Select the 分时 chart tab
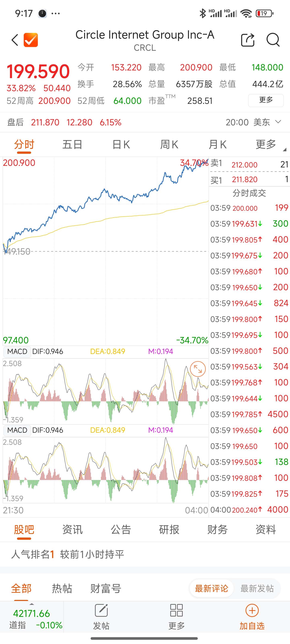Screen dimensions: 290x644 [24, 145]
